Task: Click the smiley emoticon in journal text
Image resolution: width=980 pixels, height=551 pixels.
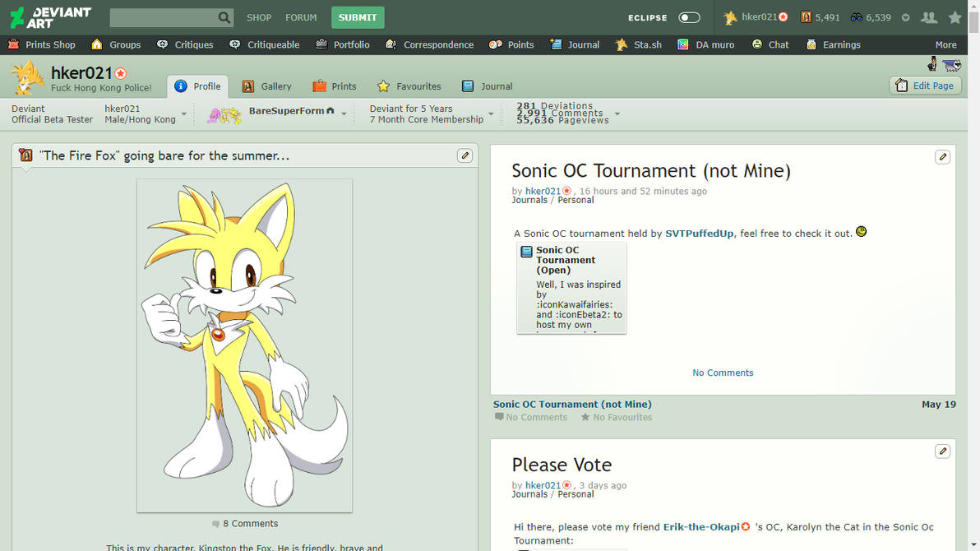Action: (862, 231)
